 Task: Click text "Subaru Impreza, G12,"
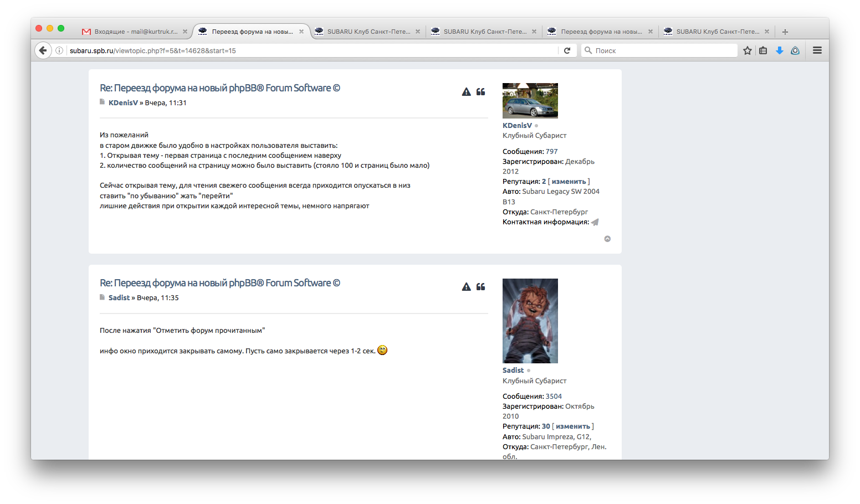click(x=557, y=437)
